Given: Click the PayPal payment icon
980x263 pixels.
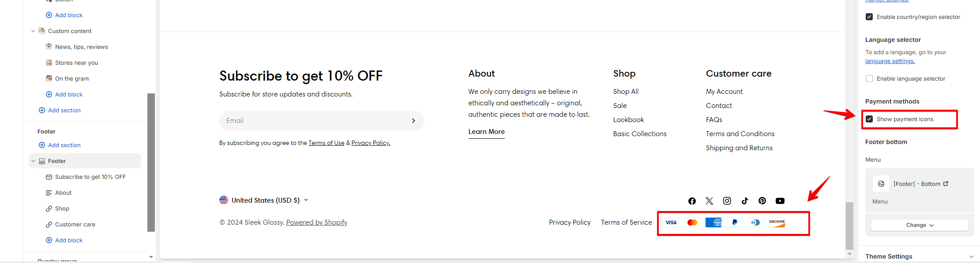Looking at the screenshot, I should click(735, 222).
